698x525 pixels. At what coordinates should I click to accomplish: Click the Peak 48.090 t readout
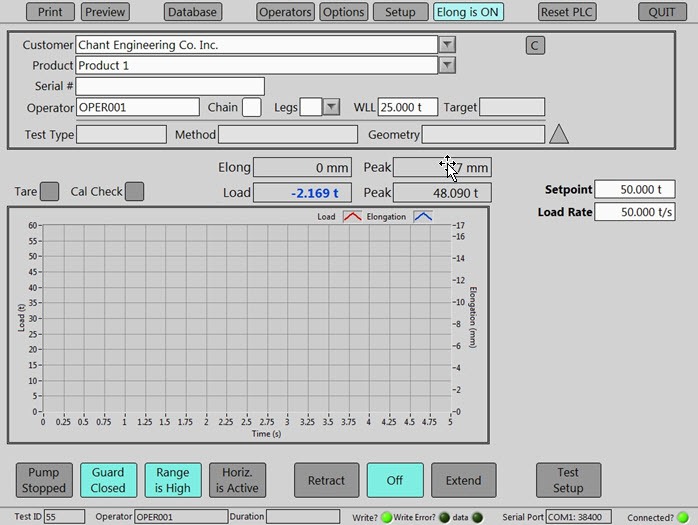tap(442, 193)
